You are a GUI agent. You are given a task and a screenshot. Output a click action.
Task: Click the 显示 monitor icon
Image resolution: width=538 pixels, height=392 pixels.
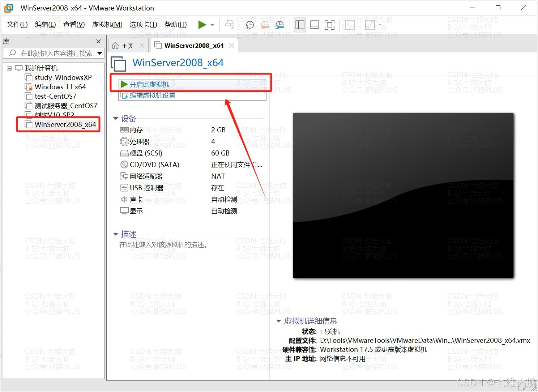124,211
